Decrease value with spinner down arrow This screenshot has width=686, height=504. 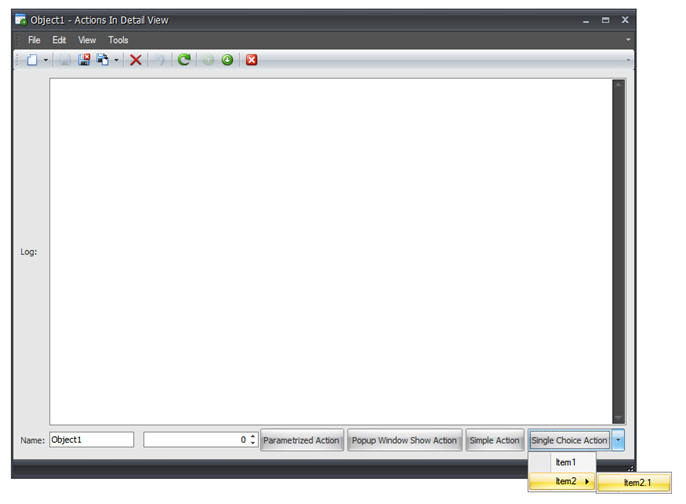(253, 443)
